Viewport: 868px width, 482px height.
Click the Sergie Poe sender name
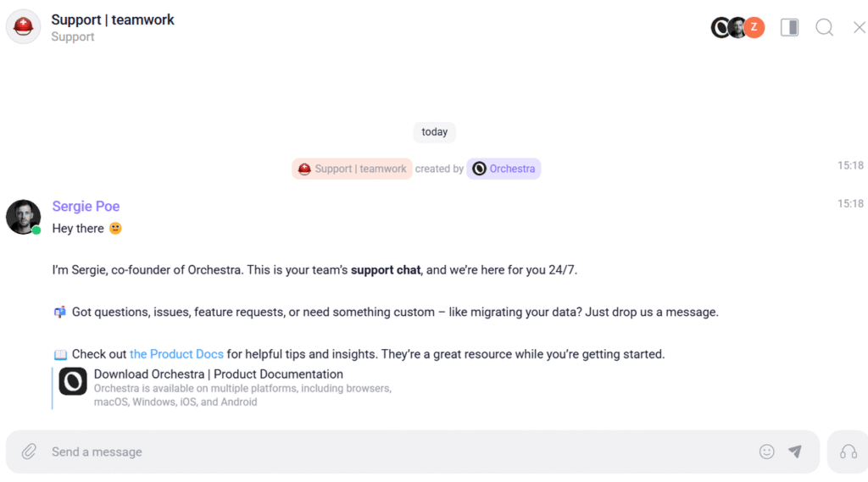86,207
